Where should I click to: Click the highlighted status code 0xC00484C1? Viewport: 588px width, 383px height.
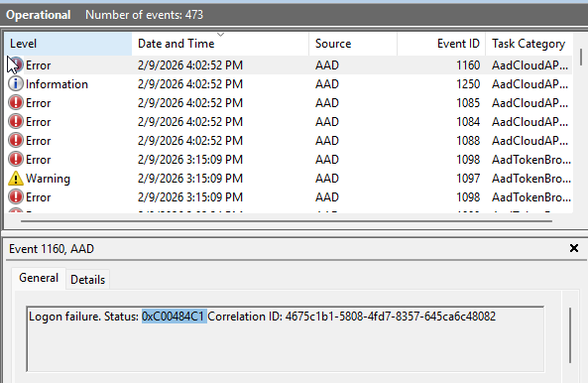(x=174, y=317)
